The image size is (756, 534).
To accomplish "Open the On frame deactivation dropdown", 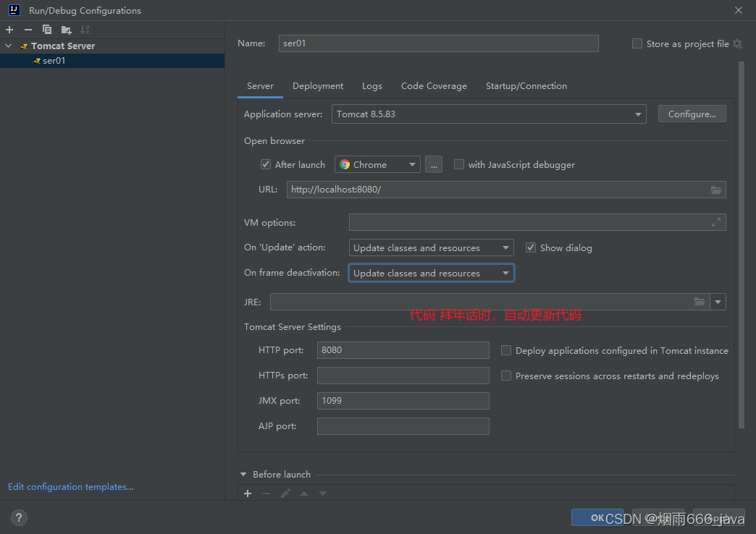I will pyautogui.click(x=432, y=273).
